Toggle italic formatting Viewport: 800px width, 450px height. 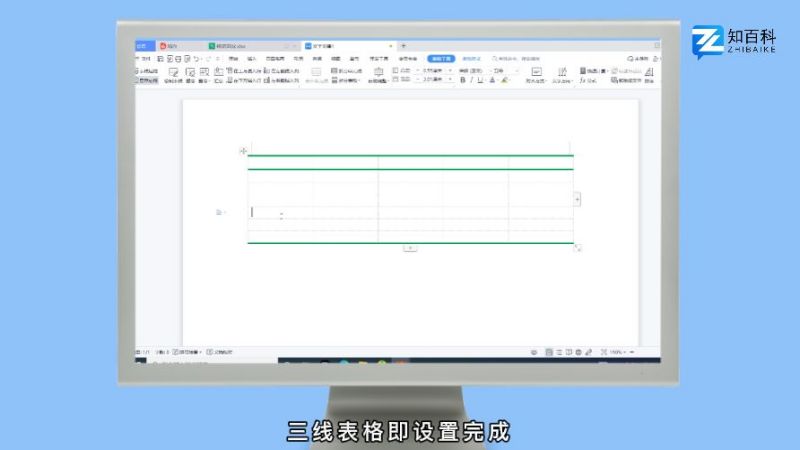(471, 80)
